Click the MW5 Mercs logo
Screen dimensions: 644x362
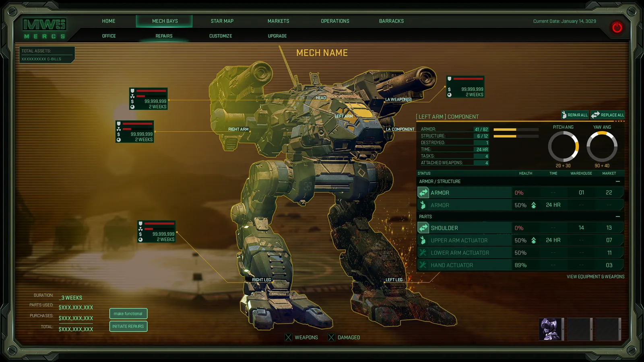[x=44, y=29]
